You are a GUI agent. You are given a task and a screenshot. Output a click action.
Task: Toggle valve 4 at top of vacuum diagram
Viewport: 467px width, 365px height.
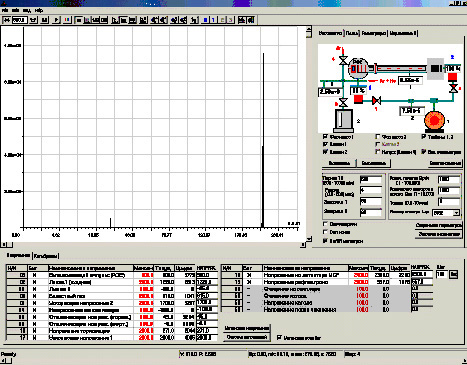343,61
